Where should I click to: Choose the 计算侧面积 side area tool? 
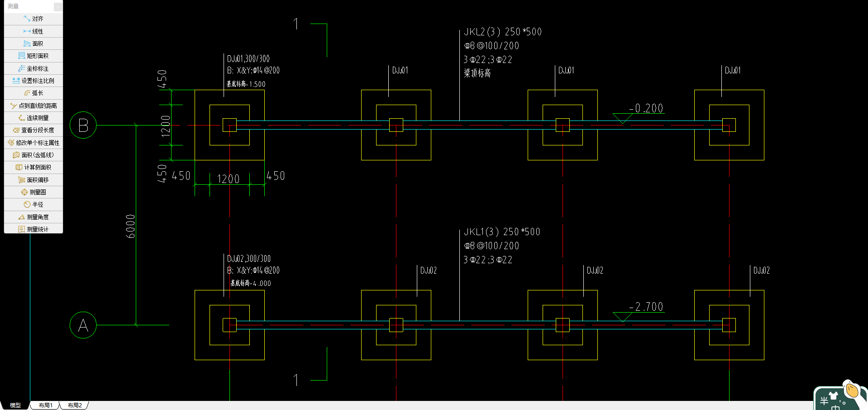click(33, 167)
